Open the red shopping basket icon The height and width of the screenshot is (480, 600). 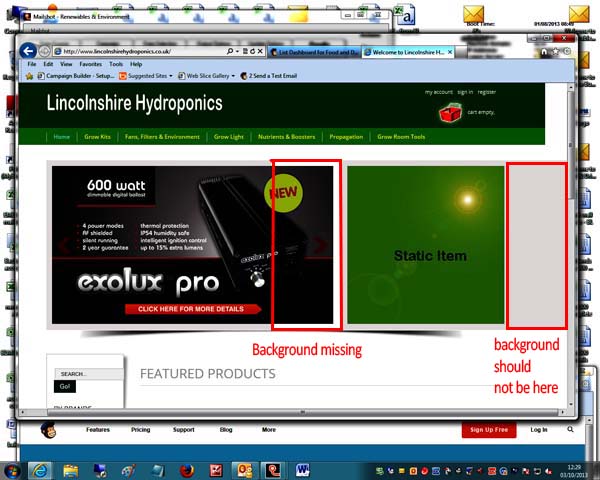pos(450,112)
